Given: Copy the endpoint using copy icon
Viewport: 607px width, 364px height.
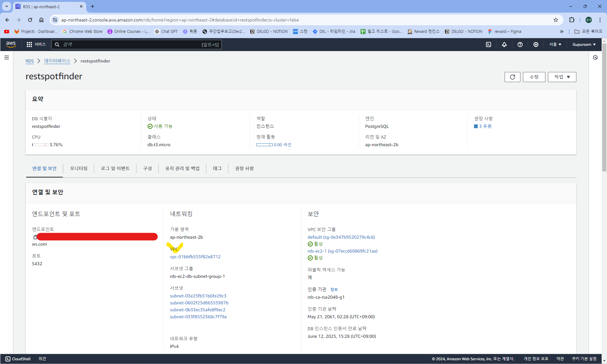Looking at the screenshot, I should click(x=35, y=237).
